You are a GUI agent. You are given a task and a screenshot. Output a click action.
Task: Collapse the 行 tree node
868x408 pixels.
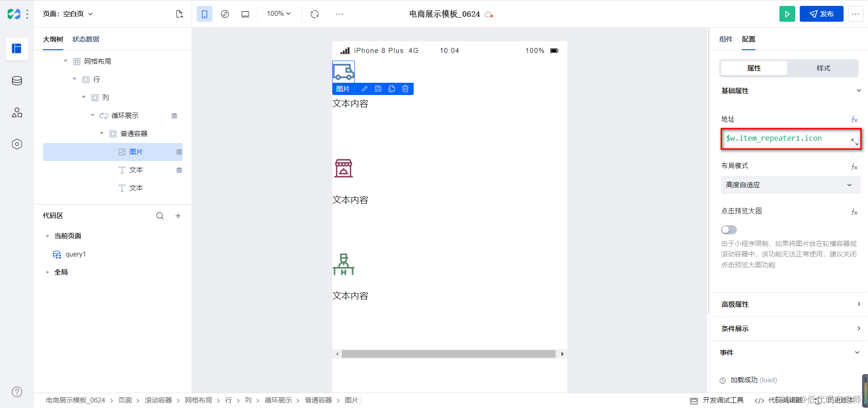tap(75, 79)
